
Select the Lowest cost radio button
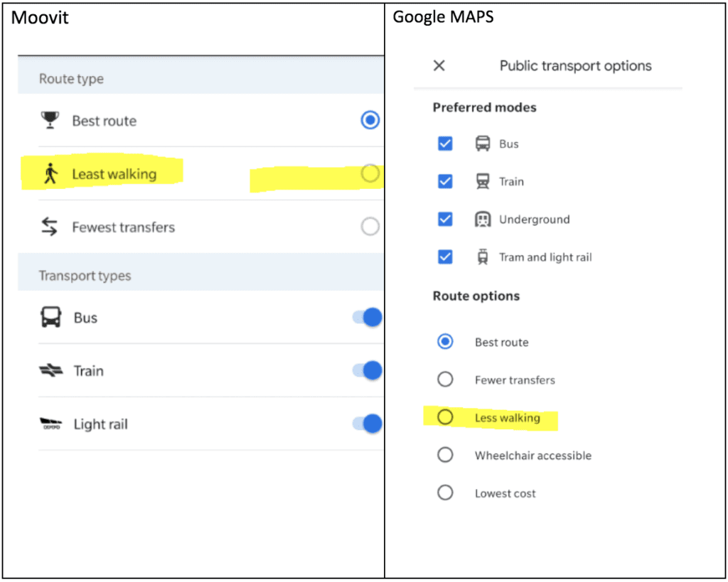[x=445, y=492]
